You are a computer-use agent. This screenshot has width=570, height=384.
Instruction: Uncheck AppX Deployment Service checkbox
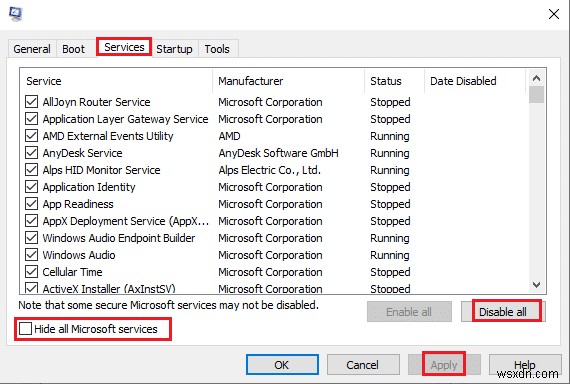point(32,221)
